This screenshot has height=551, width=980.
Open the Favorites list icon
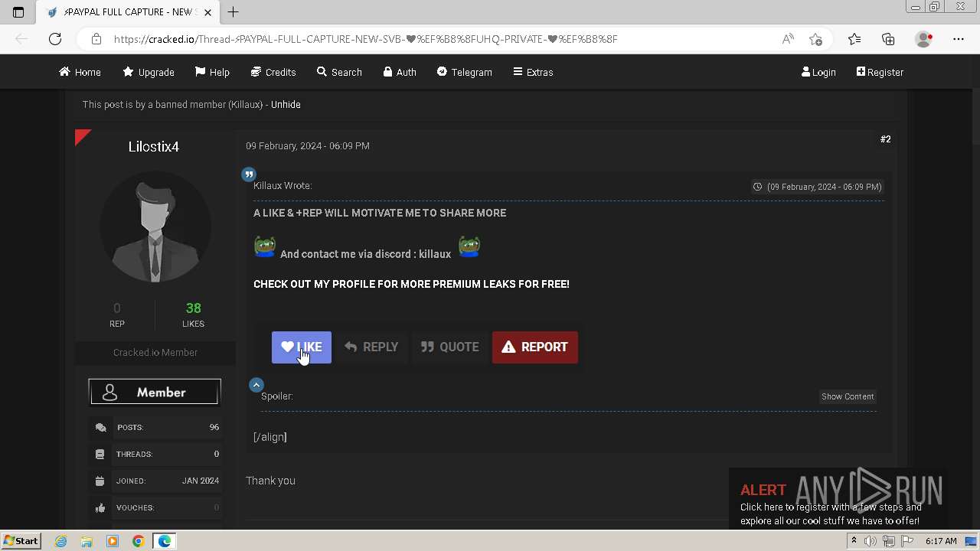click(x=854, y=39)
